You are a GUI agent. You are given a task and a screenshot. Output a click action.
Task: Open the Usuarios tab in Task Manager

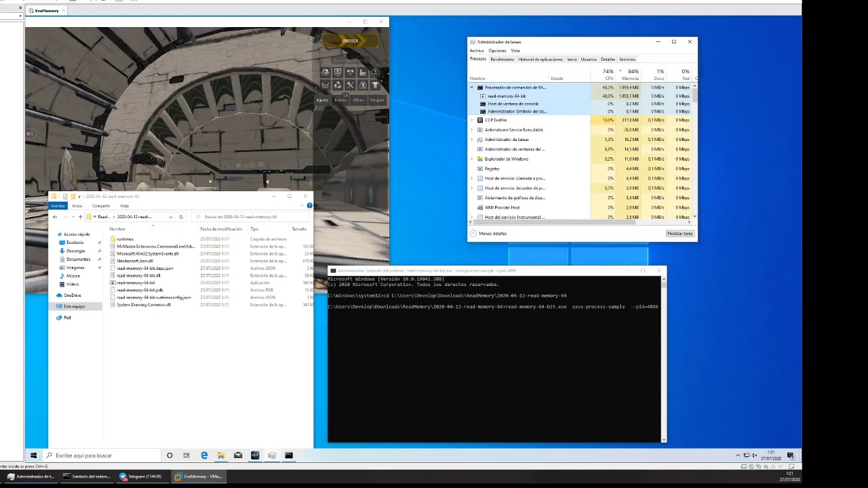click(589, 60)
